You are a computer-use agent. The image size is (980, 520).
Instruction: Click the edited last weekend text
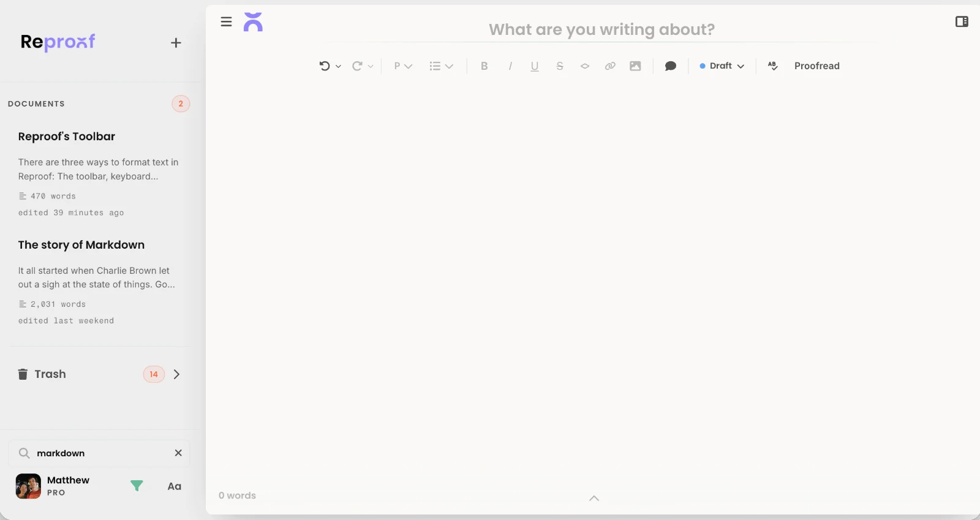click(66, 321)
